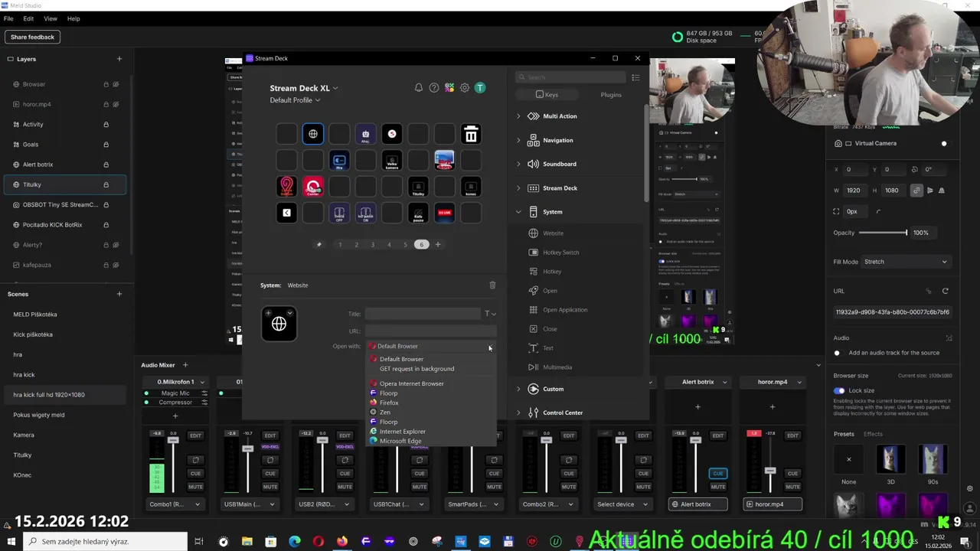Open Combo1 device dropdown in mixer
Image resolution: width=980 pixels, height=551 pixels.
tap(175, 504)
